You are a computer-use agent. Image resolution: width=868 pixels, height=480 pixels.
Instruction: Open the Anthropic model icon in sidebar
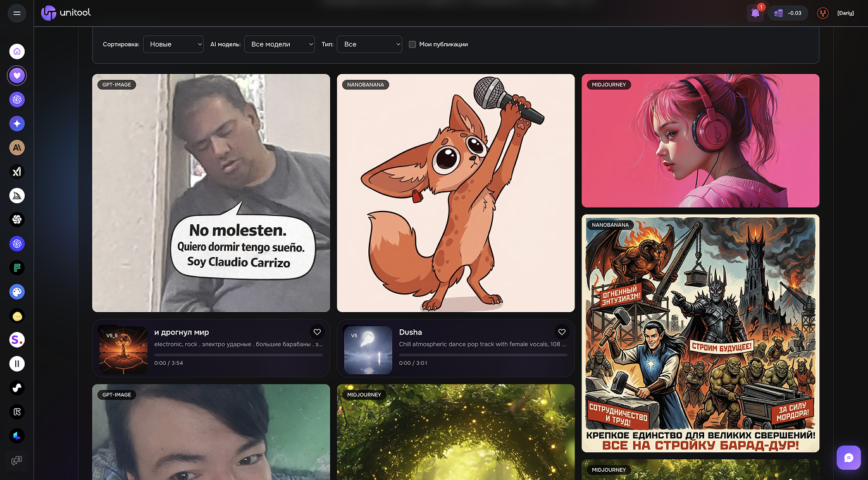[x=17, y=148]
